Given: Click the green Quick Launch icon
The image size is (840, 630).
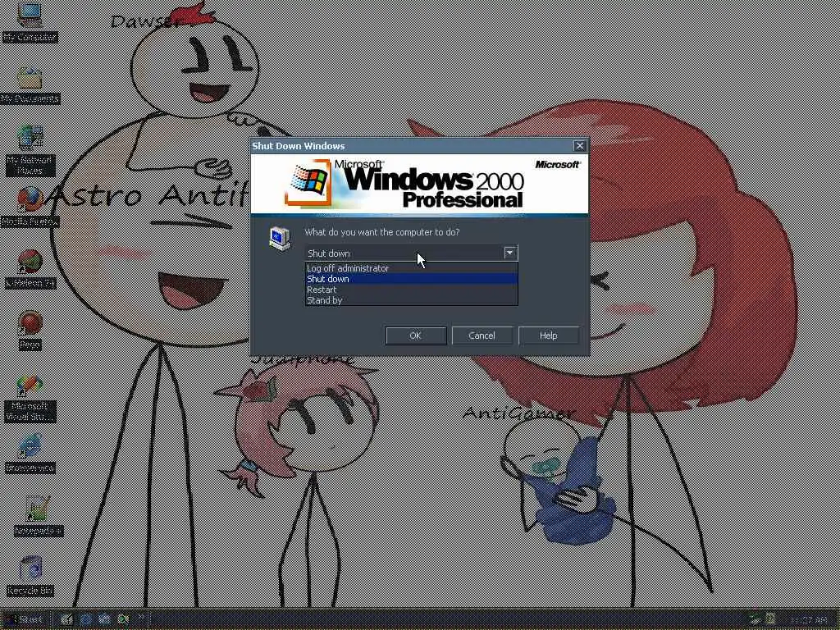Looking at the screenshot, I should coord(123,619).
